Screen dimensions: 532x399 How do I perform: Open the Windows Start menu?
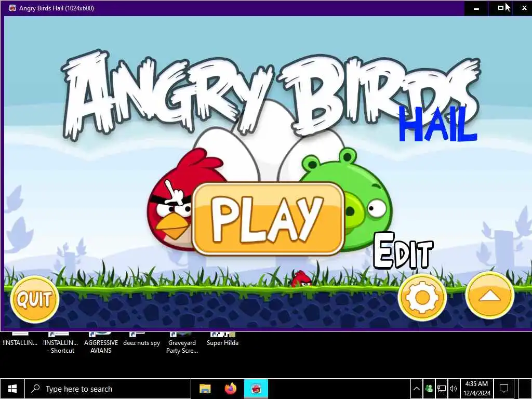12,389
